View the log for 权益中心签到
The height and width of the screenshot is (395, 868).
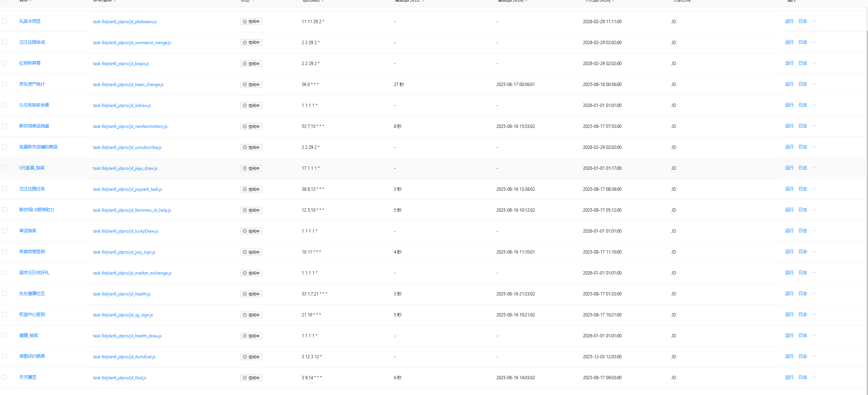[803, 315]
